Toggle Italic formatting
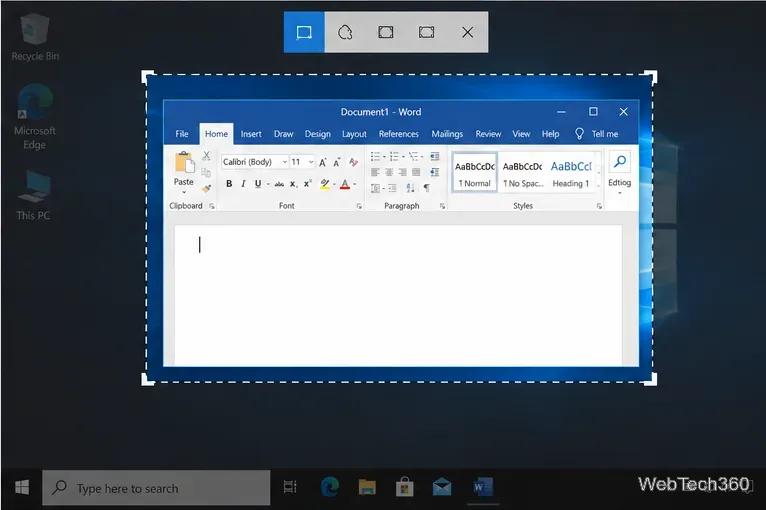The height and width of the screenshot is (510, 766). (x=243, y=184)
